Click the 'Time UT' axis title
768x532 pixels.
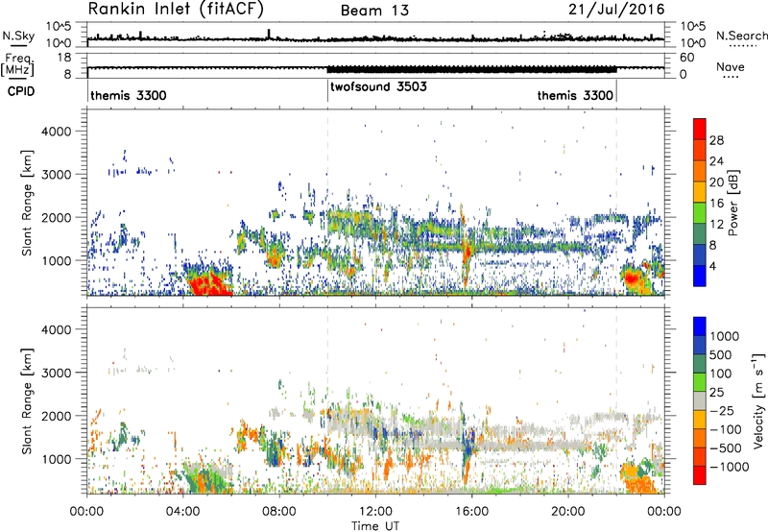375,525
